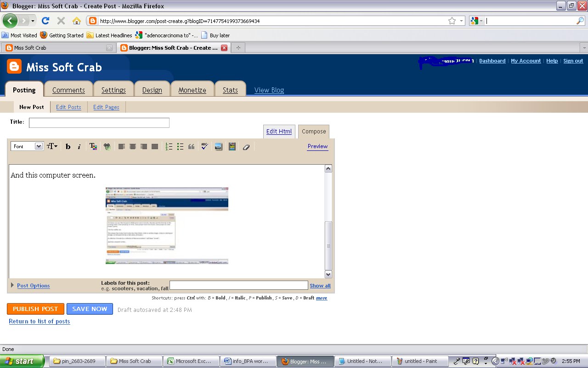Reload the page in Firefox
This screenshot has width=588, height=368.
[45, 21]
